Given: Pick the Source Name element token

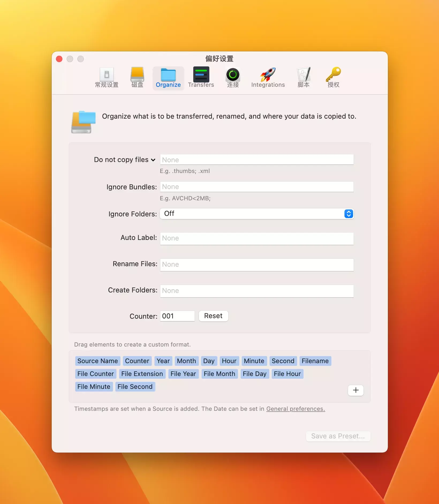Looking at the screenshot, I should (x=97, y=361).
